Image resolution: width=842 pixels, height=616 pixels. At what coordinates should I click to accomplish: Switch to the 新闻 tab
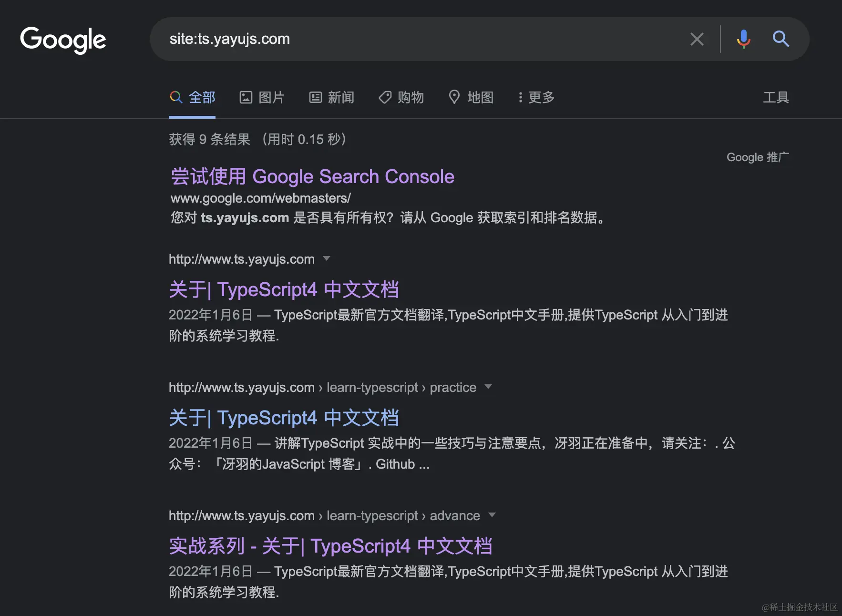click(331, 97)
